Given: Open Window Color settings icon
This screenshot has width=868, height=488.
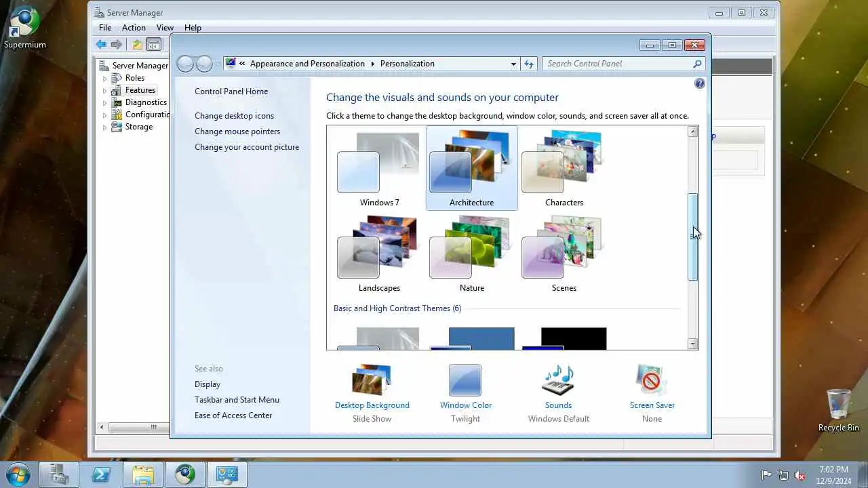Looking at the screenshot, I should [x=465, y=380].
